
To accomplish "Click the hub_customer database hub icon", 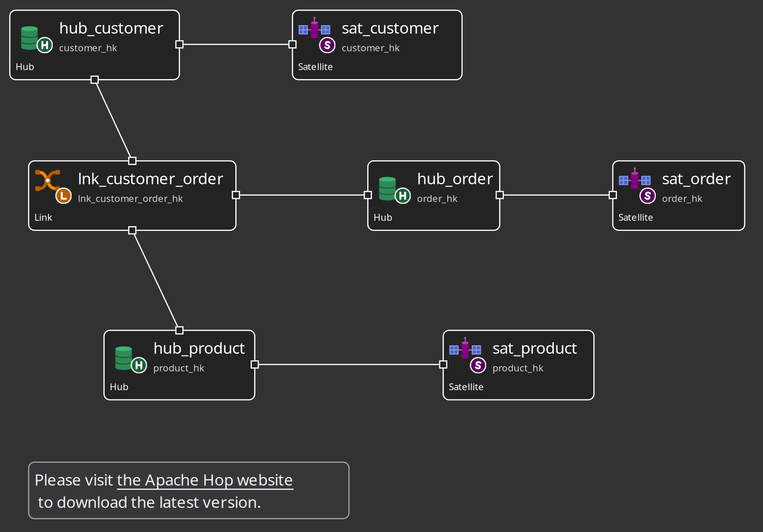I will (x=37, y=39).
